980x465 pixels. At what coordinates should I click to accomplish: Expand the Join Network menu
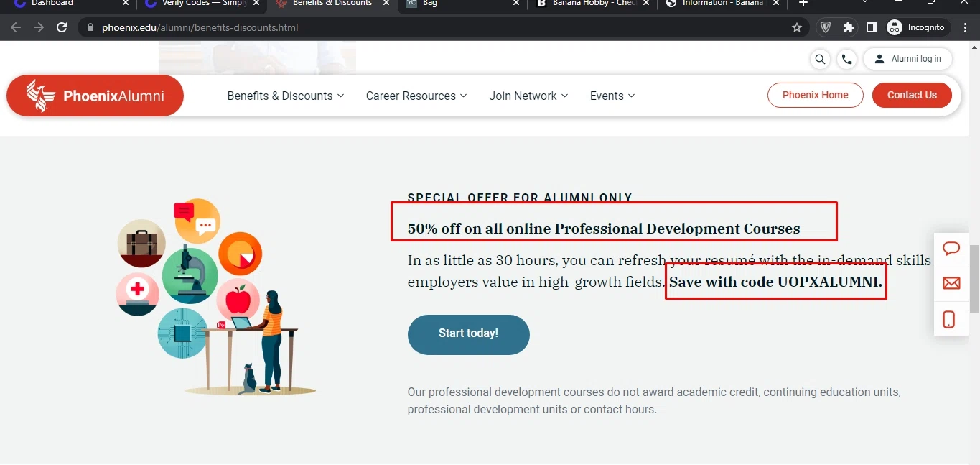click(528, 96)
